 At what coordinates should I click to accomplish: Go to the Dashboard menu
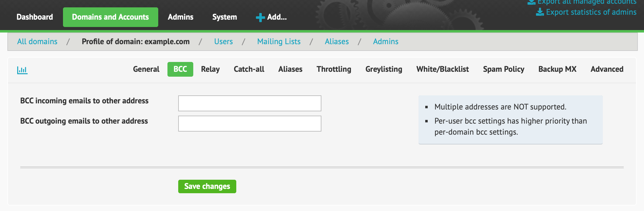point(35,17)
